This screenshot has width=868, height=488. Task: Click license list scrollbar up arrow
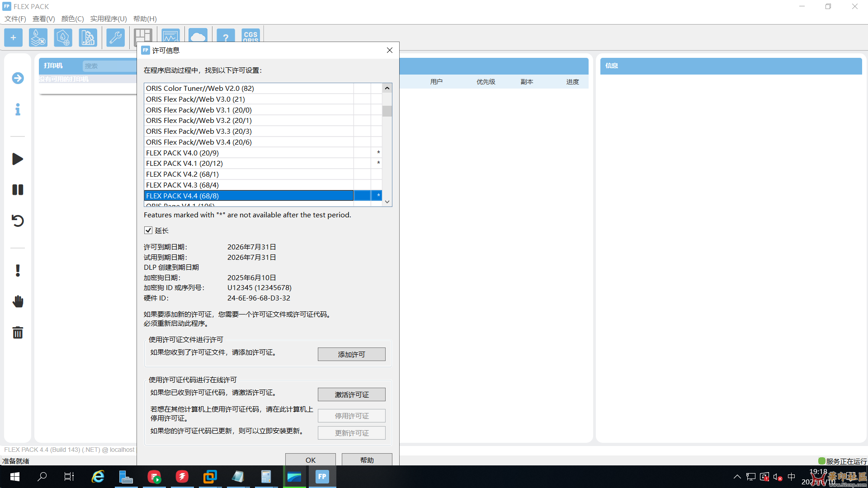[x=387, y=88]
